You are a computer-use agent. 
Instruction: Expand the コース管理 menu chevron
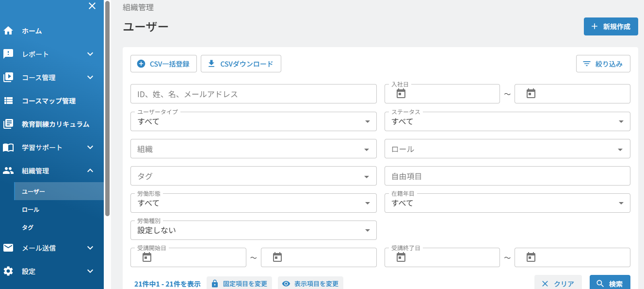90,77
